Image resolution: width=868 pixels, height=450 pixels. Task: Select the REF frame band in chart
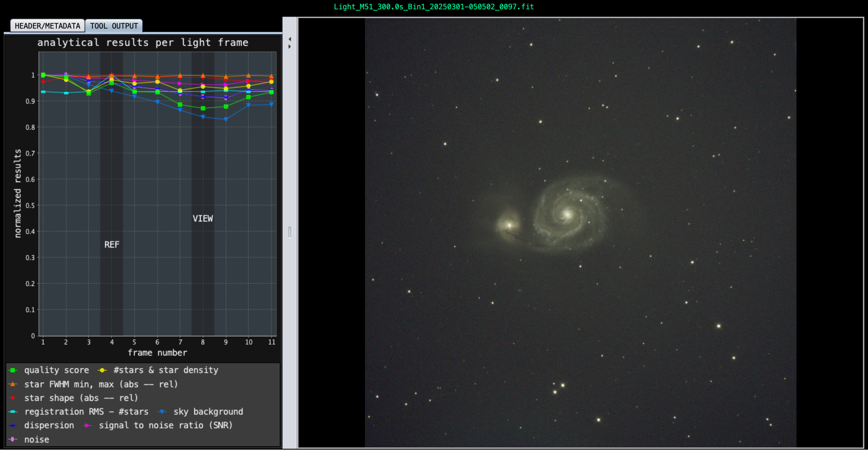click(x=112, y=194)
